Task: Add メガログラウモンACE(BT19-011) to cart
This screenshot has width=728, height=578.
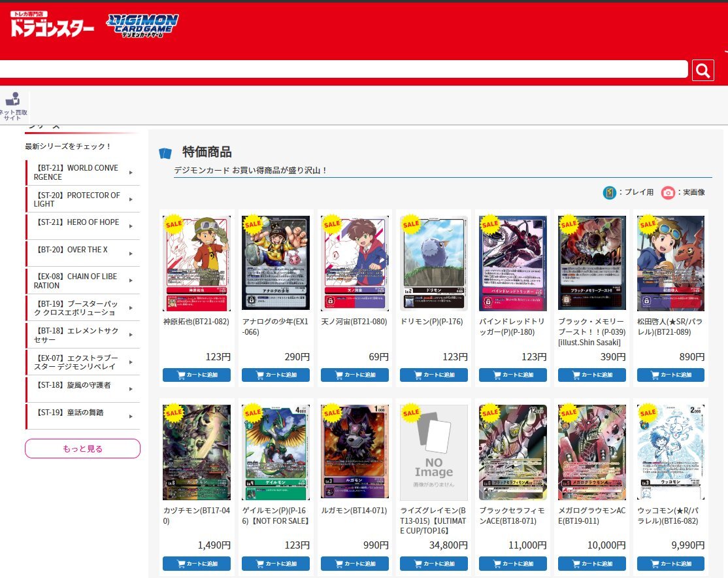Action: click(x=592, y=564)
